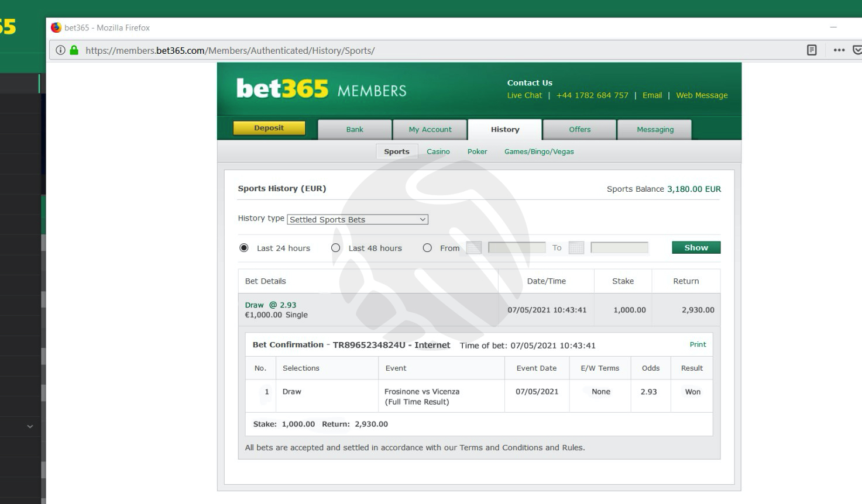The width and height of the screenshot is (862, 504).
Task: Switch to the History tab
Action: 505,130
